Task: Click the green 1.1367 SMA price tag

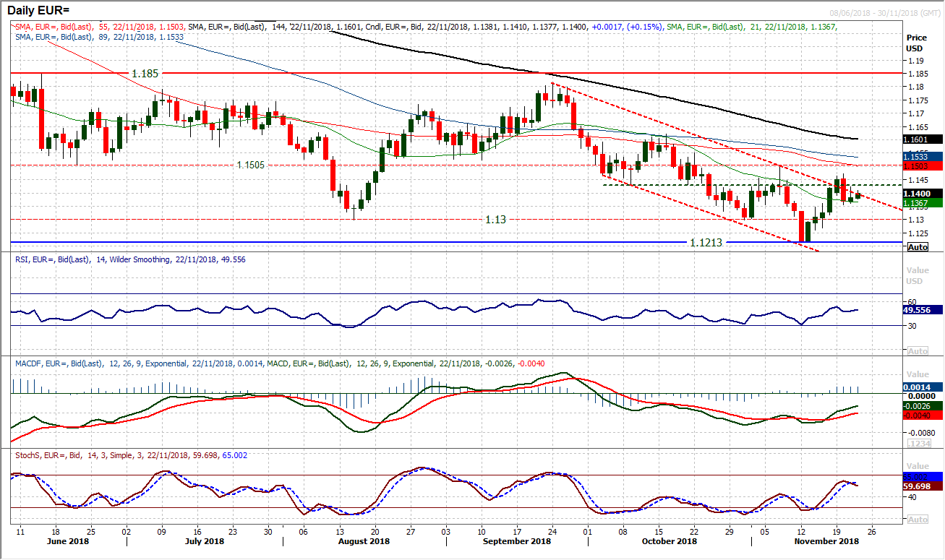Action: click(923, 203)
